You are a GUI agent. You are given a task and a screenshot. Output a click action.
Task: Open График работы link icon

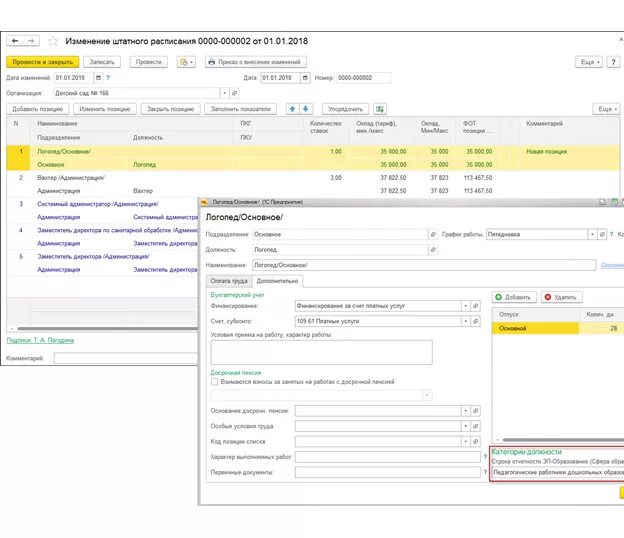[x=602, y=234]
